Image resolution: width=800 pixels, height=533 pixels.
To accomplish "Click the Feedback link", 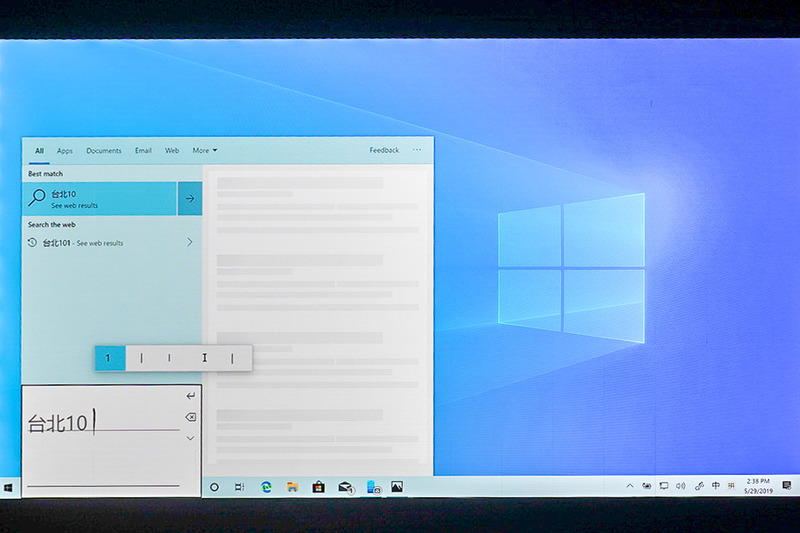I will [384, 150].
